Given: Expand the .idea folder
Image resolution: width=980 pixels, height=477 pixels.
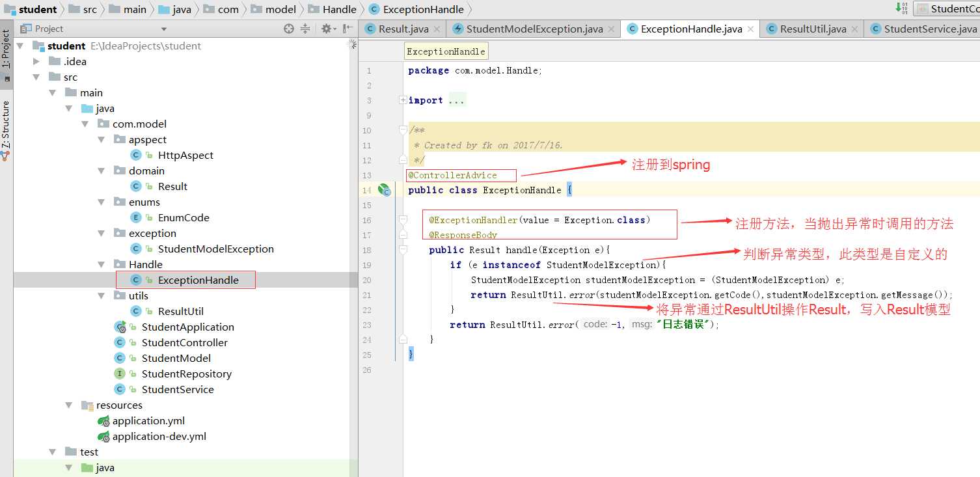Looking at the screenshot, I should [36, 61].
